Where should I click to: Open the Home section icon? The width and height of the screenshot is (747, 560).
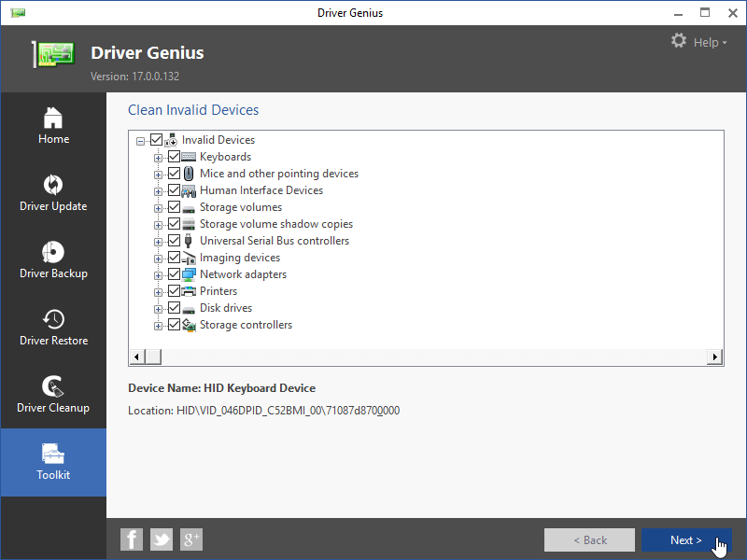(53, 118)
